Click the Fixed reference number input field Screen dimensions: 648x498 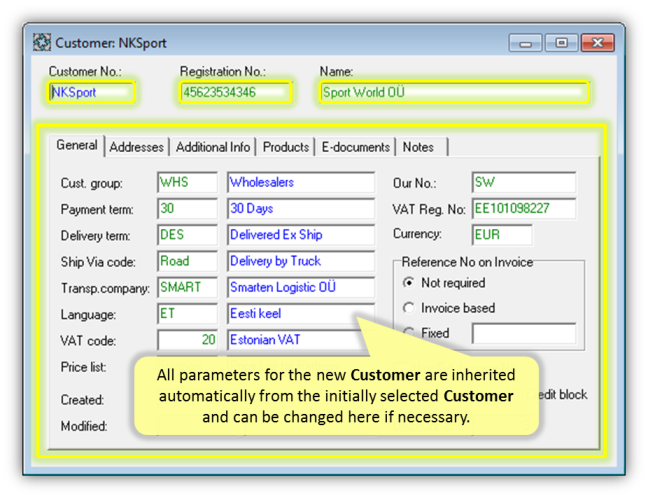coord(524,334)
